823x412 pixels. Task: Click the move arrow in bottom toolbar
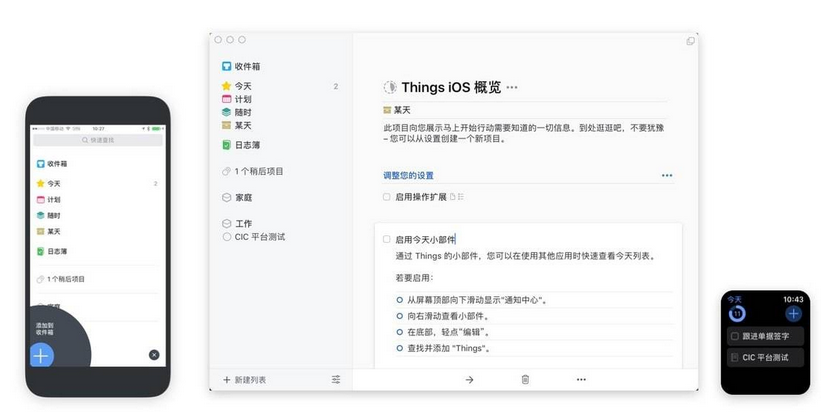click(469, 379)
